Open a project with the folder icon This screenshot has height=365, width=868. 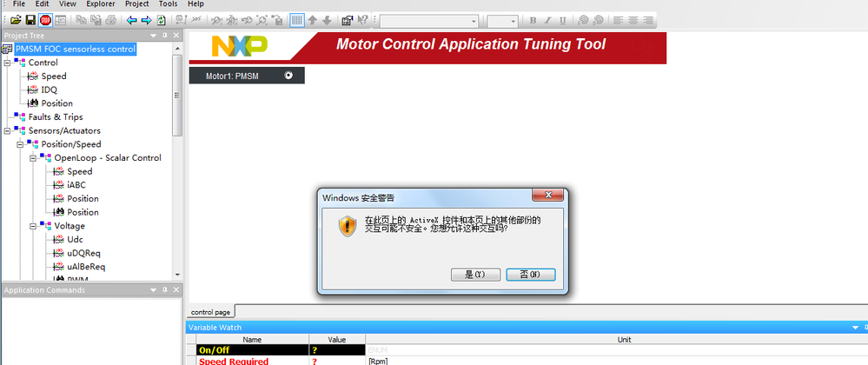click(16, 21)
